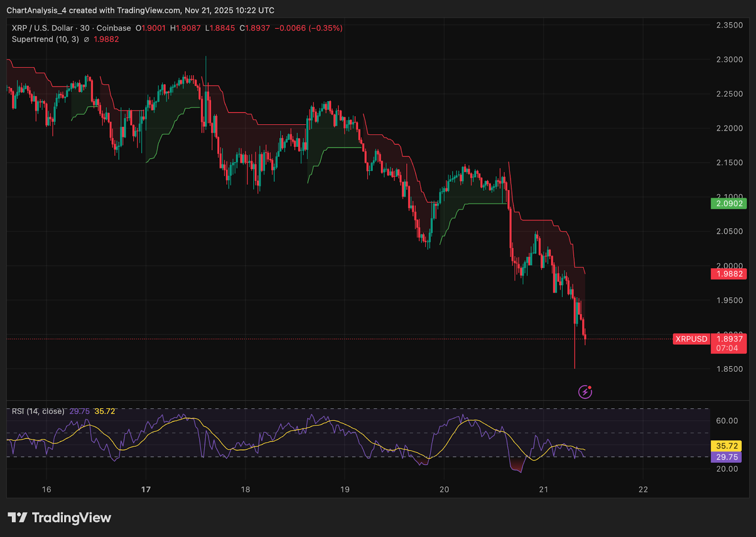The width and height of the screenshot is (756, 537).
Task: Click the TradingView logo at bottom left
Action: tap(60, 518)
